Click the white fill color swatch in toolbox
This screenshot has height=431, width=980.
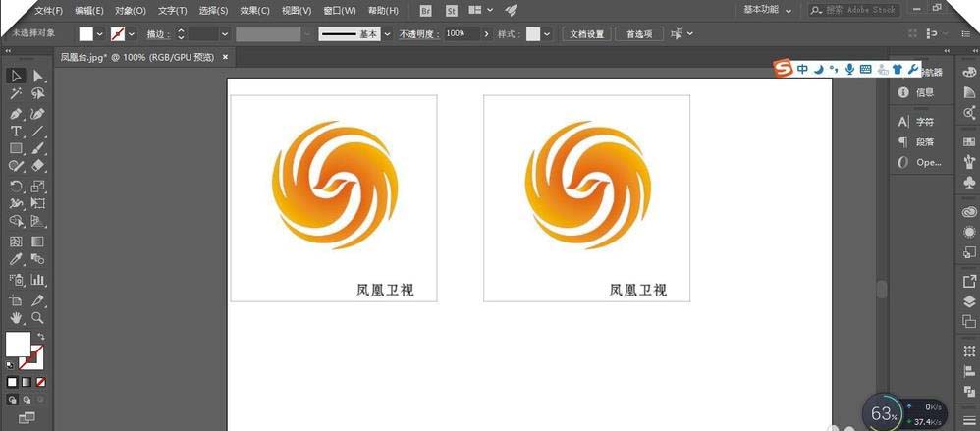tap(18, 345)
